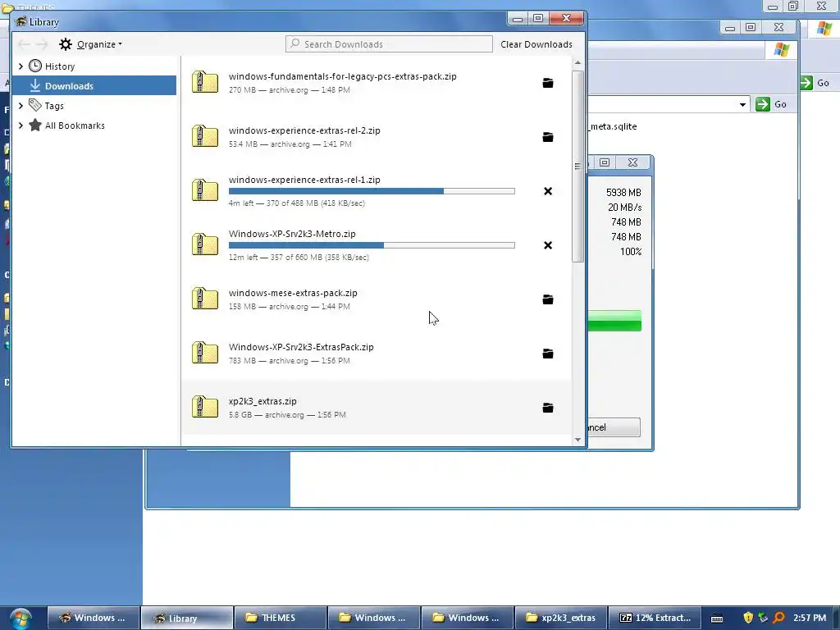Focus the Search Downloads field
Image resolution: width=840 pixels, height=630 pixels.
coord(389,44)
